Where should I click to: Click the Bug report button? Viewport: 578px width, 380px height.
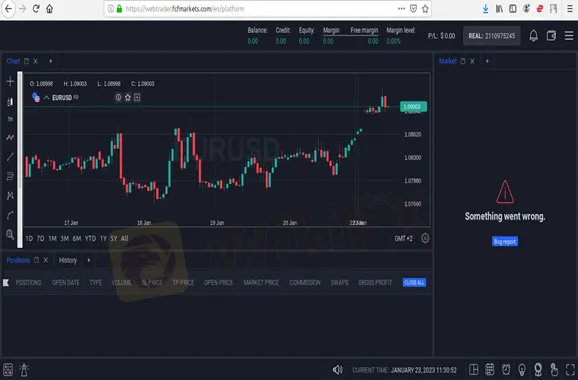coord(505,241)
